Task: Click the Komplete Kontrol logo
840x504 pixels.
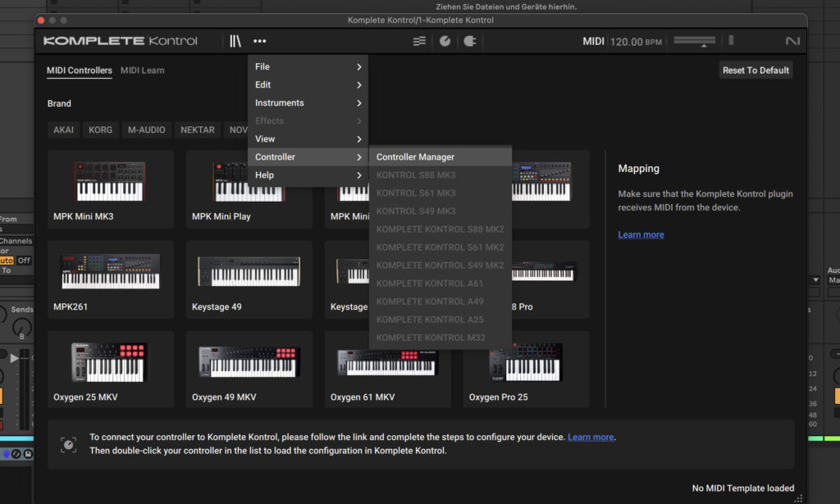Action: tap(121, 41)
